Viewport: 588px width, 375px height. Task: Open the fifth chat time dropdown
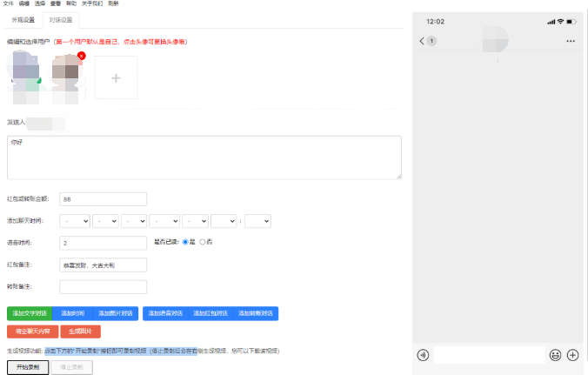[196, 221]
